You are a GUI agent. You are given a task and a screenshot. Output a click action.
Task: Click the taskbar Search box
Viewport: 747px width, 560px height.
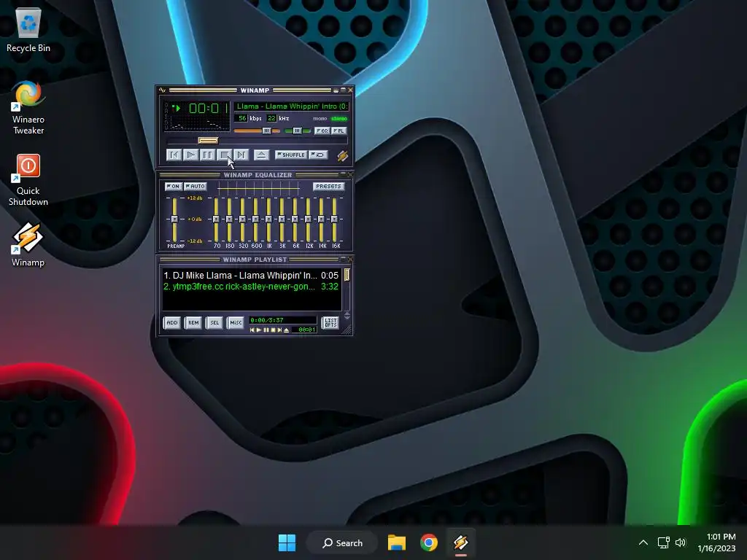coord(343,542)
